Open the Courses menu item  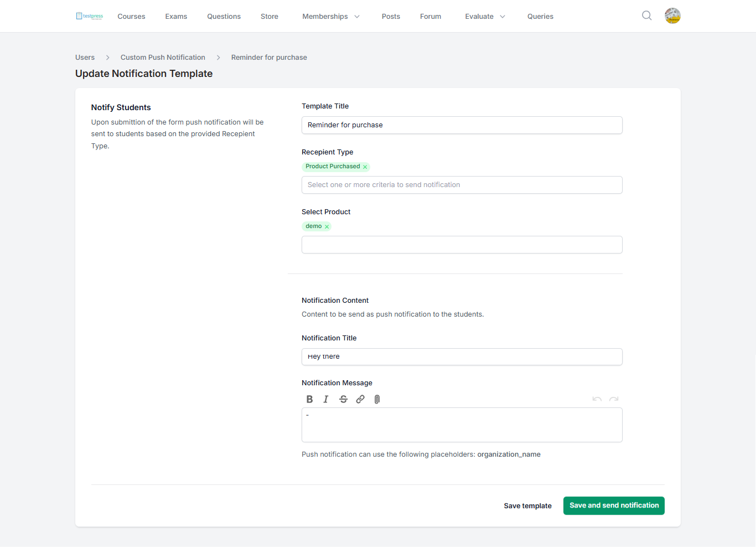coord(131,17)
